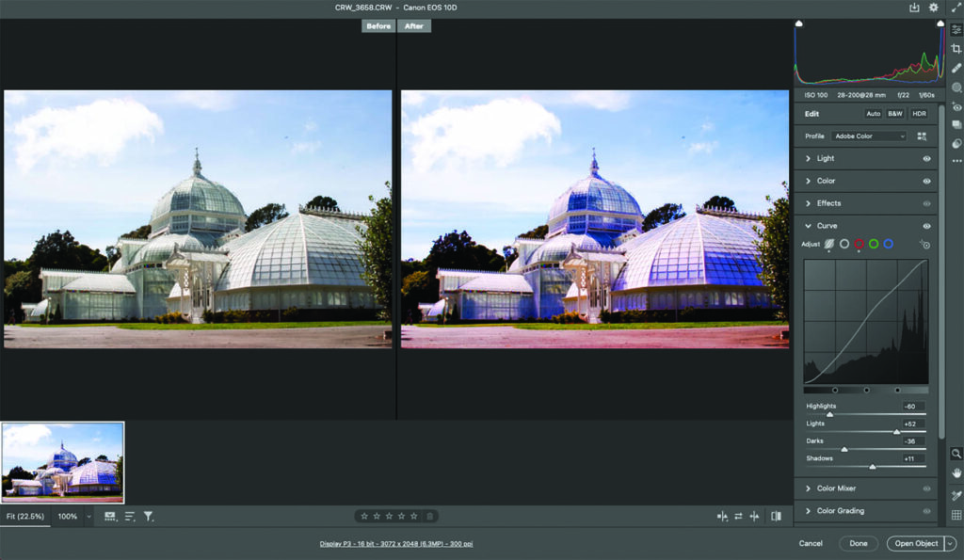Switch to the Before view tab
The height and width of the screenshot is (560, 964).
[x=378, y=26]
